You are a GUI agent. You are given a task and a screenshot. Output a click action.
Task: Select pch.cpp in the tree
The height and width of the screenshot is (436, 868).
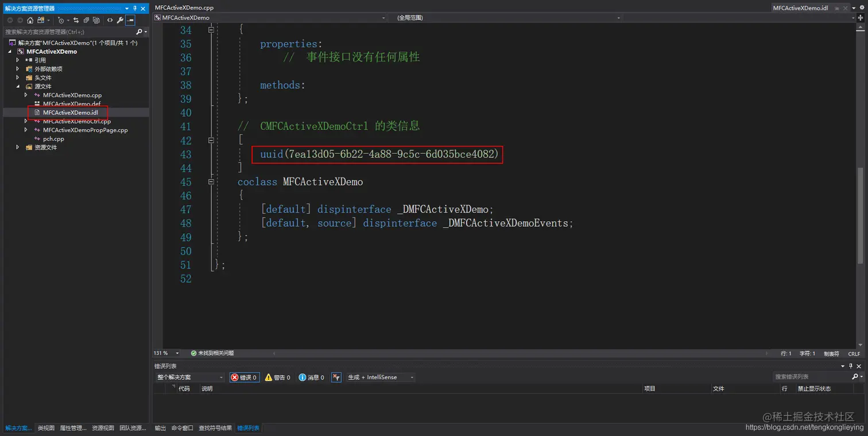(53, 138)
